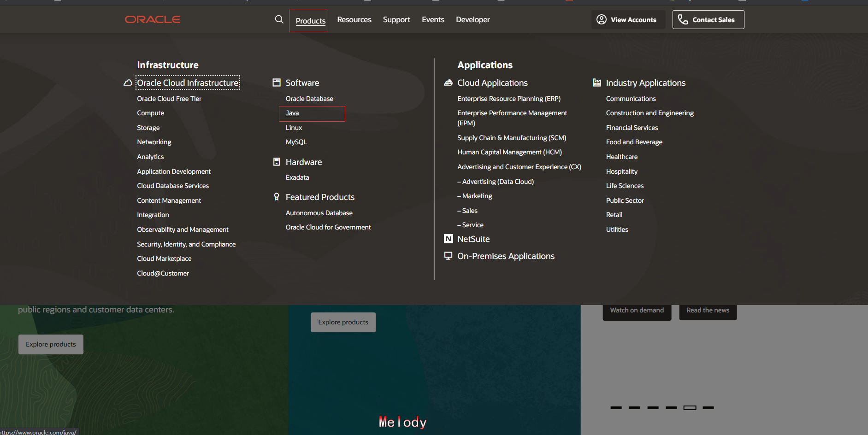Image resolution: width=868 pixels, height=435 pixels.
Task: Open the Products menu
Action: [x=310, y=21]
